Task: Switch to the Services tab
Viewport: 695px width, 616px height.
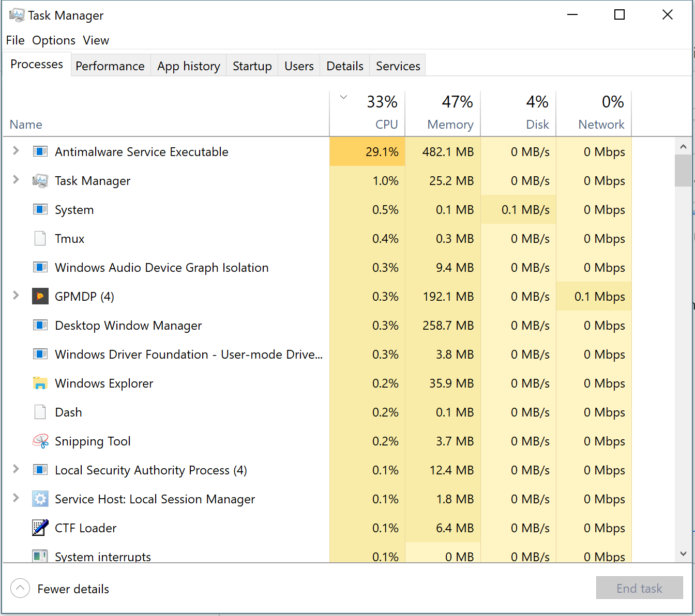Action: point(397,66)
